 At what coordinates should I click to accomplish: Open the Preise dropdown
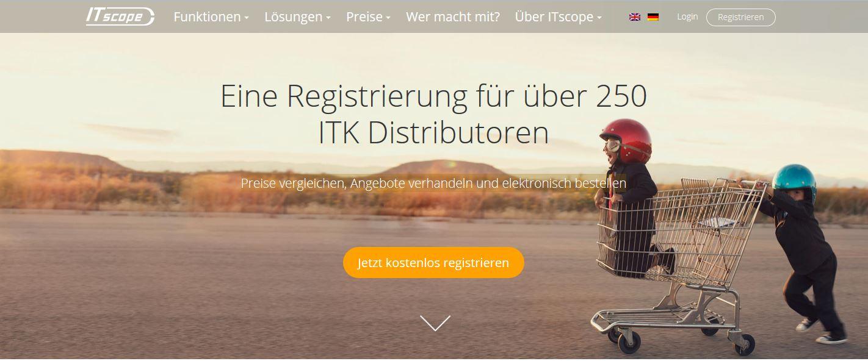(368, 17)
